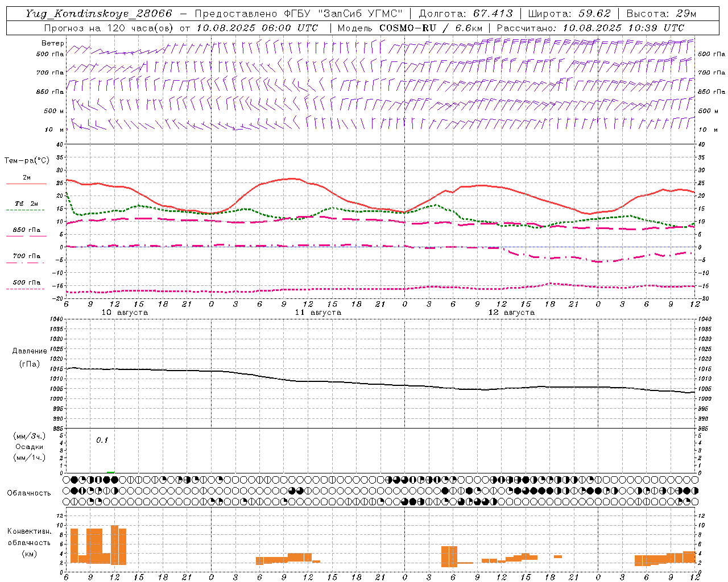Viewport: 728px width, 582px height.
Task: Click the '11 августа' date label
Action: 318,313
